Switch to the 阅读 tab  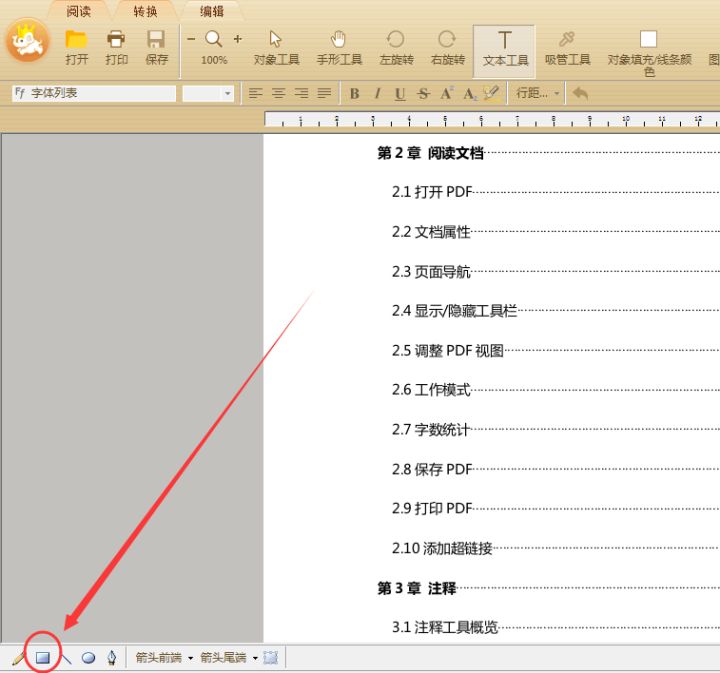pyautogui.click(x=79, y=11)
